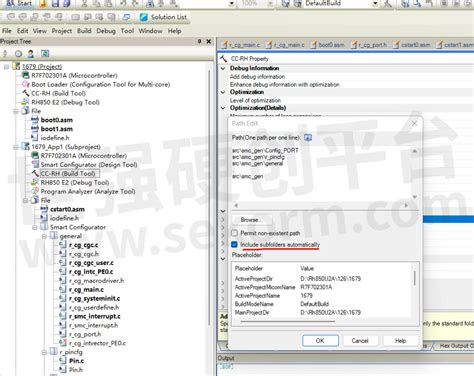
Task: Click the save icon in the top toolbar
Action: click(x=55, y=3)
